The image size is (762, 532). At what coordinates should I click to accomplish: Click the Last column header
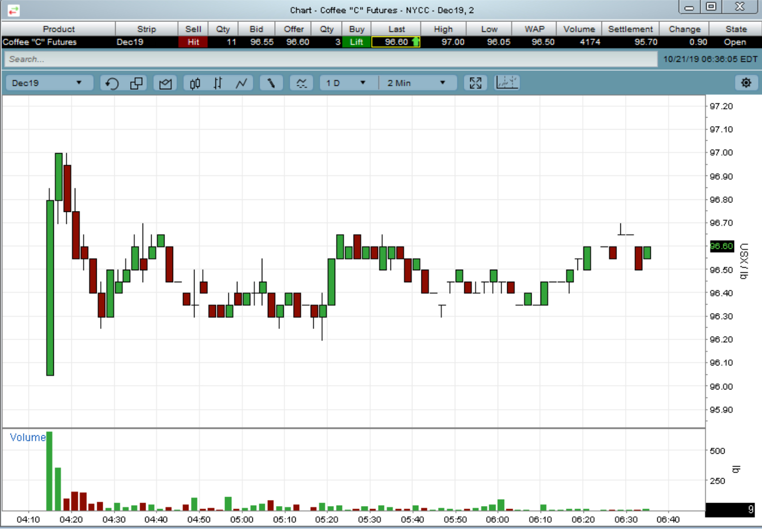[396, 29]
